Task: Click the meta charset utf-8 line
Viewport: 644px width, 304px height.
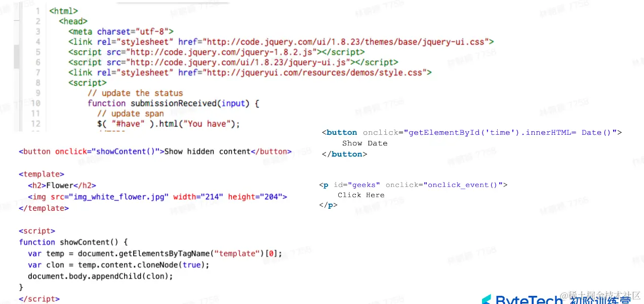Action: pos(121,31)
